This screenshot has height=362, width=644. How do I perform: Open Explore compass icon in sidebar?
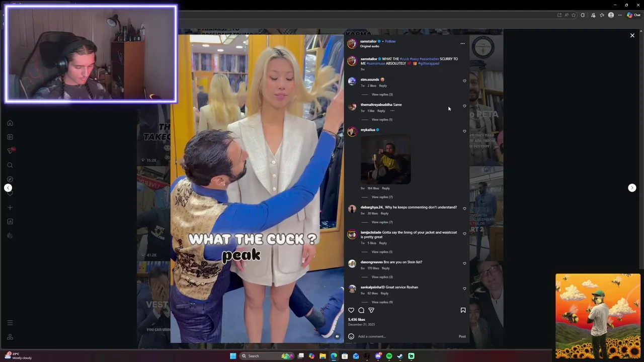[x=10, y=179]
